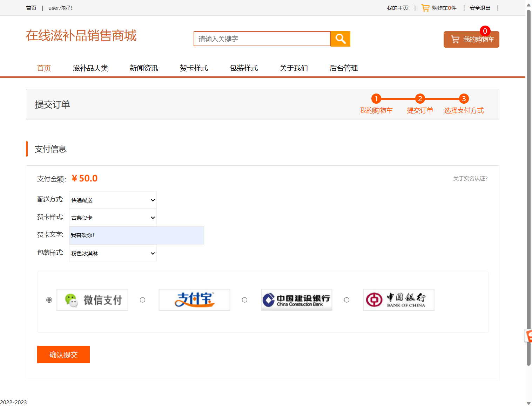The image size is (532, 406).
Task: Click the WeChat Pay logo
Action: [92, 300]
